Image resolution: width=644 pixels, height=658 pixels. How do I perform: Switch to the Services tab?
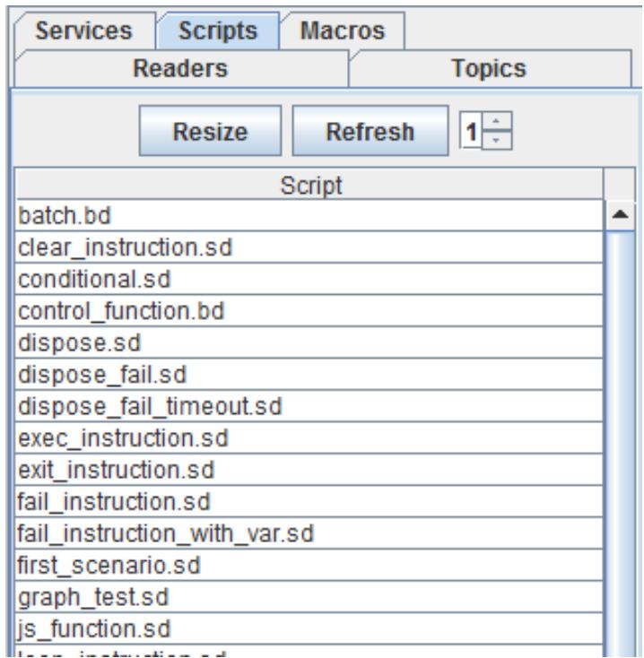point(84,31)
